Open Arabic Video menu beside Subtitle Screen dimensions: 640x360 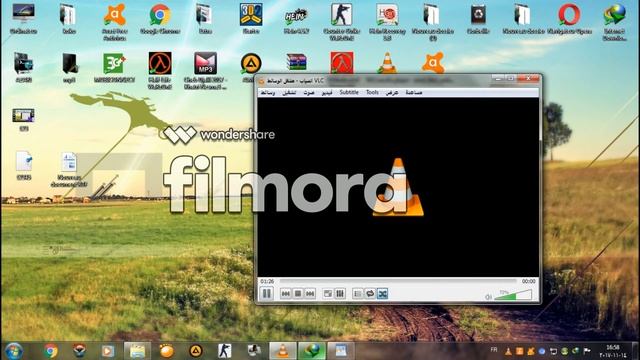point(327,93)
